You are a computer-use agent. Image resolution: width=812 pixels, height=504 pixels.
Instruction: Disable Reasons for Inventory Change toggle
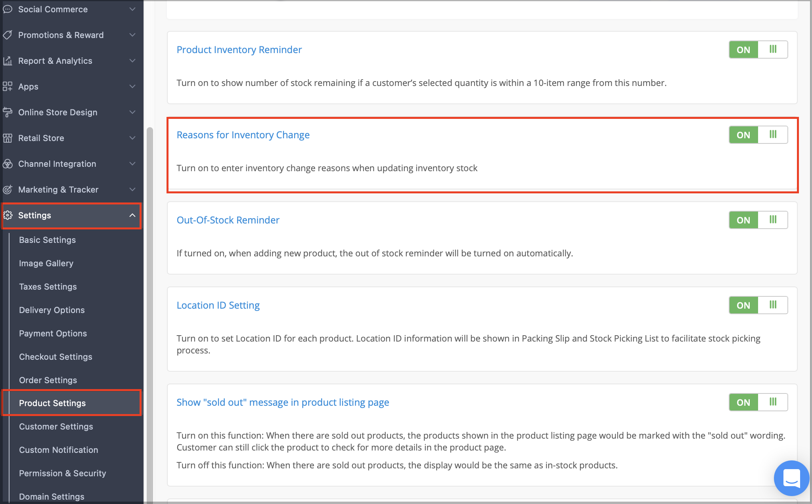758,135
